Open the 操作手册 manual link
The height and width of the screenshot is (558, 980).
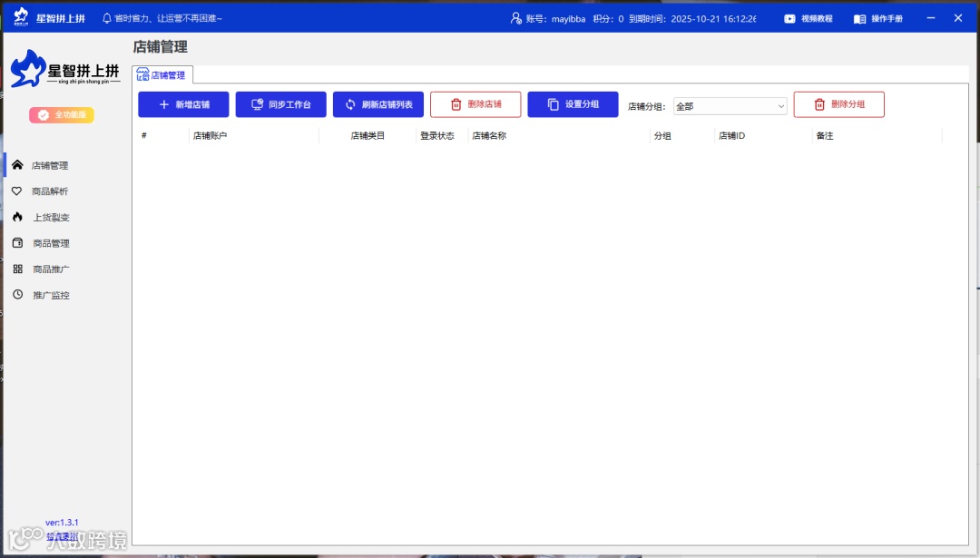point(887,19)
